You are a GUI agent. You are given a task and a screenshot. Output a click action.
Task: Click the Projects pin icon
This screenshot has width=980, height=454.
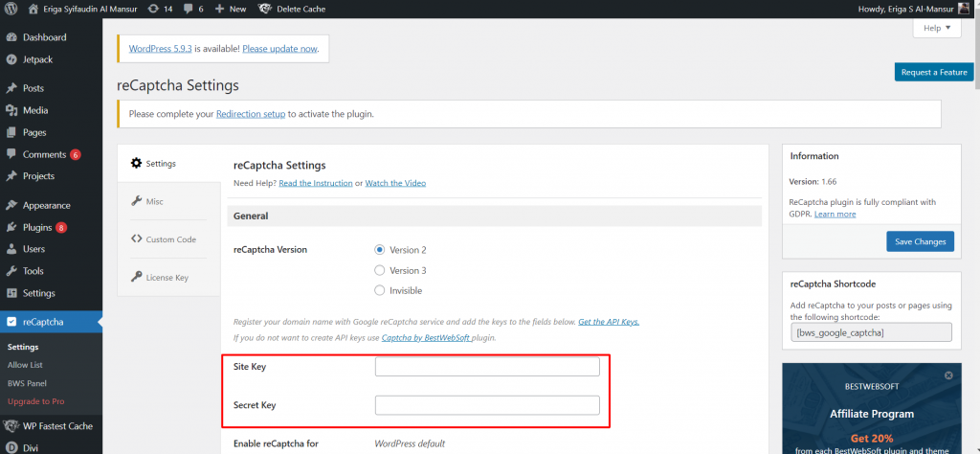(11, 176)
